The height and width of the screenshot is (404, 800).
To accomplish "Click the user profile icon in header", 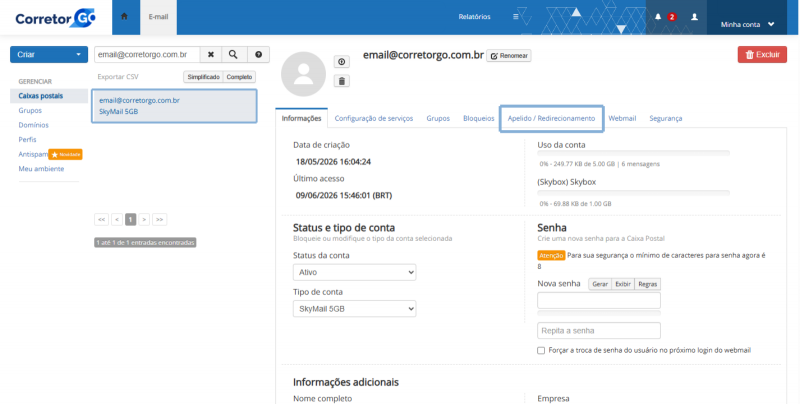I will point(694,17).
